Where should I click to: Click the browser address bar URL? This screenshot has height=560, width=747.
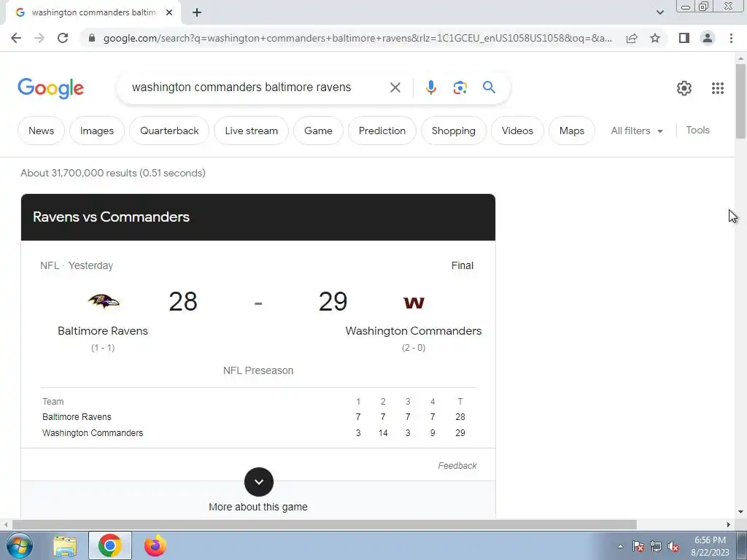point(357,38)
